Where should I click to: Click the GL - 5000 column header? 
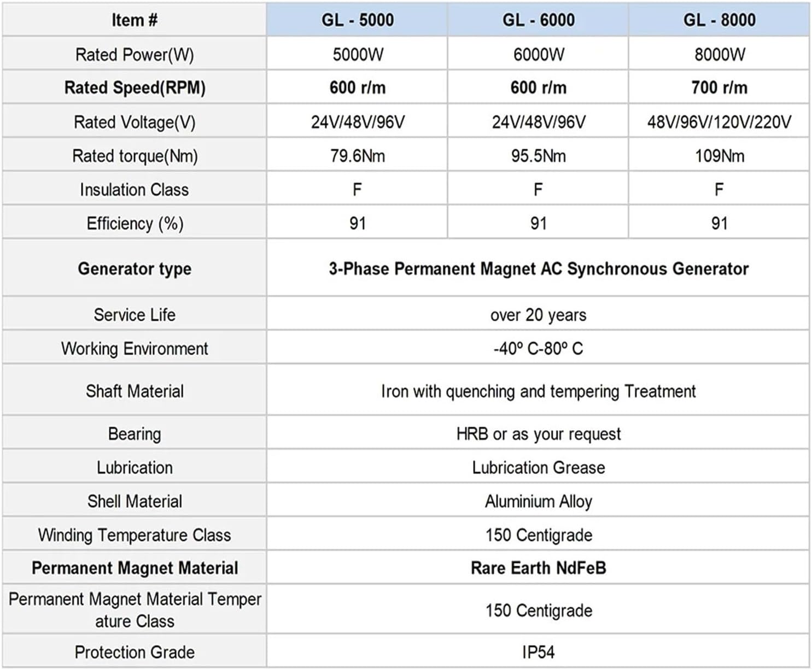click(357, 20)
